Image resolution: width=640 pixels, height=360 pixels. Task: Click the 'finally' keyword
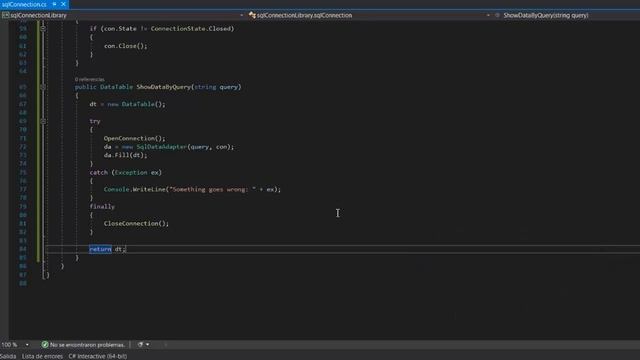coord(102,207)
